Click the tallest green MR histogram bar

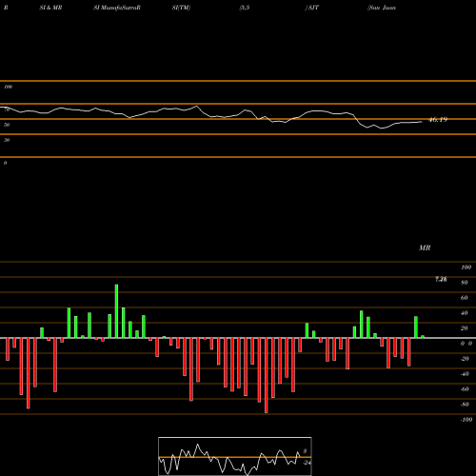click(116, 311)
